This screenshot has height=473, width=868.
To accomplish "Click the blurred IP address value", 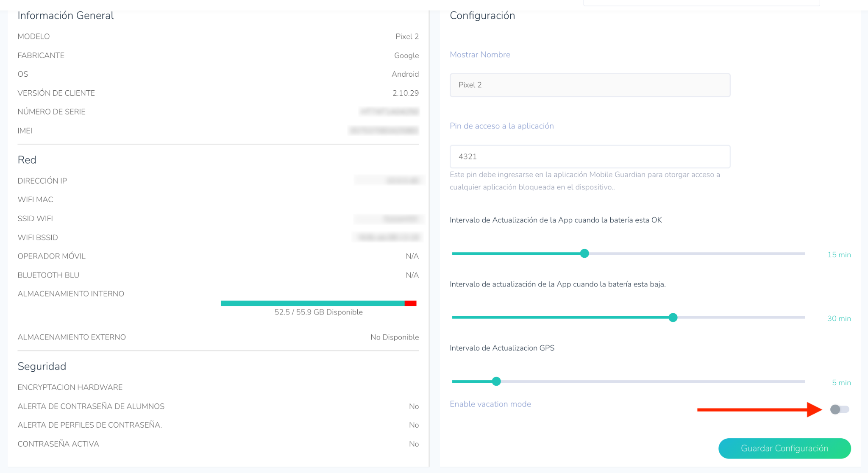I will [402, 181].
